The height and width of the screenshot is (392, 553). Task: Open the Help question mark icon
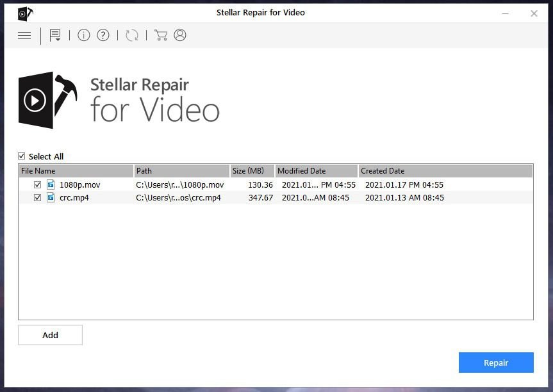tap(103, 36)
